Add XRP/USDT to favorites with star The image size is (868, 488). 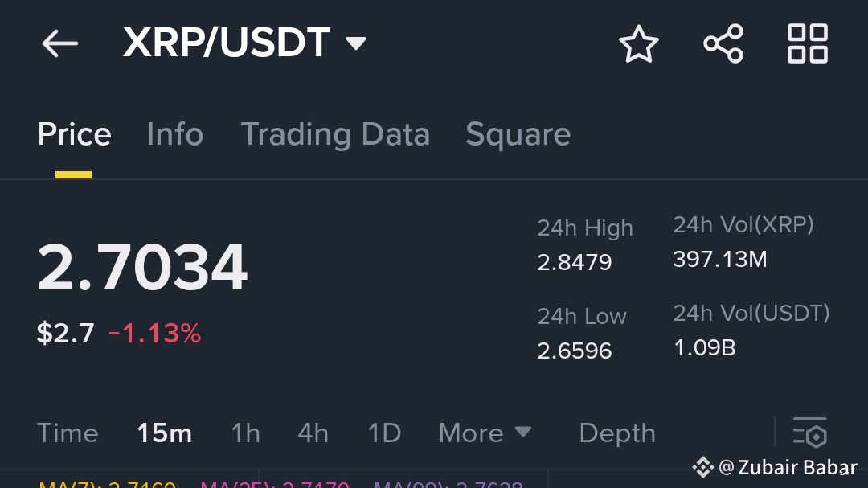click(x=639, y=43)
